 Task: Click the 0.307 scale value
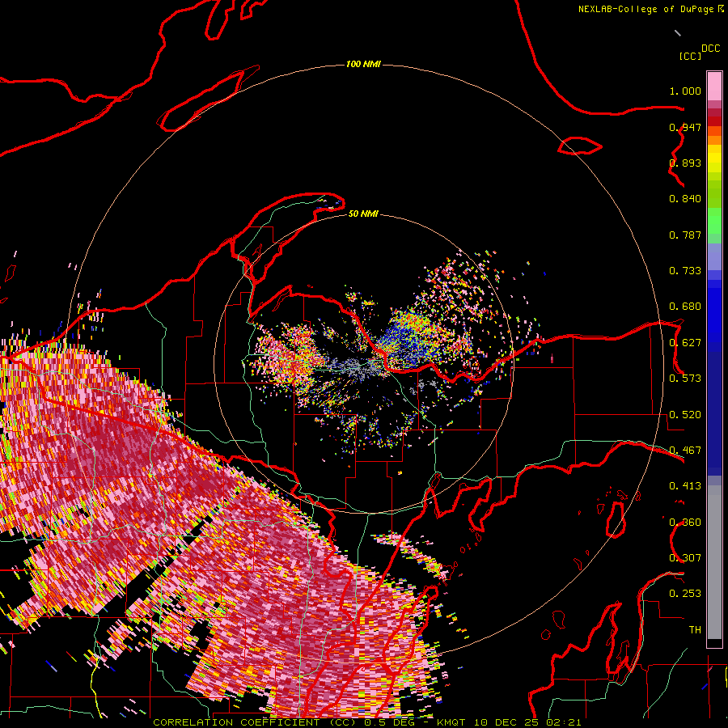click(685, 558)
